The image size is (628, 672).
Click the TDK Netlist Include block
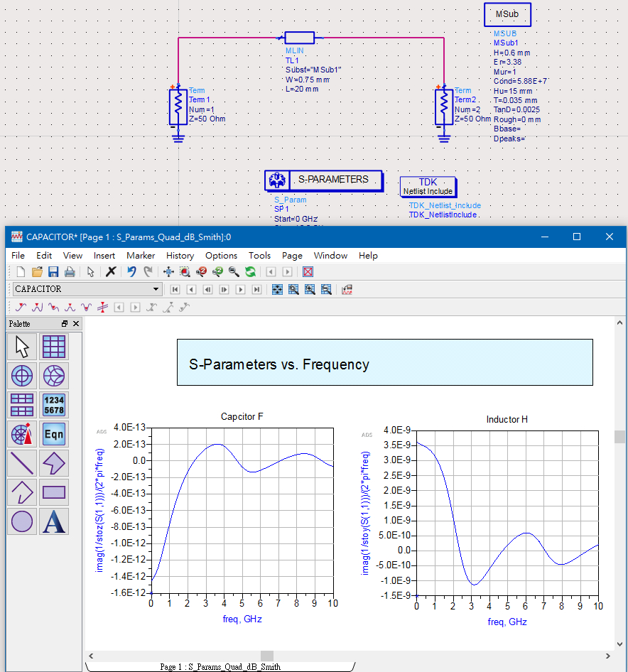click(x=428, y=186)
